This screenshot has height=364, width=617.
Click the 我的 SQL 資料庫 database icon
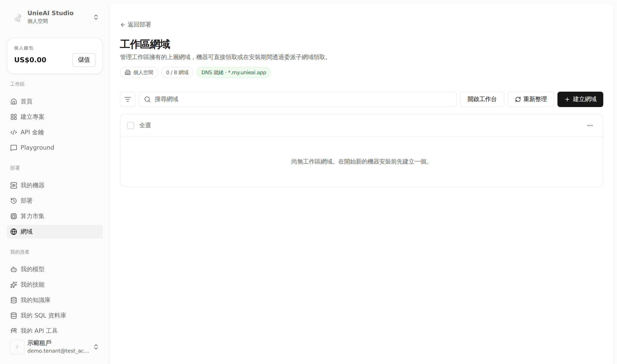pos(14,315)
